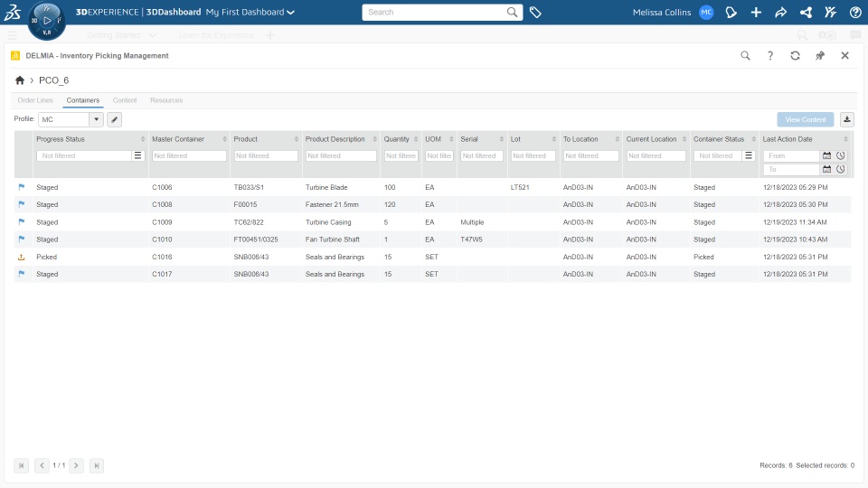
Task: Sort by To Location column
Action: pyautogui.click(x=618, y=139)
